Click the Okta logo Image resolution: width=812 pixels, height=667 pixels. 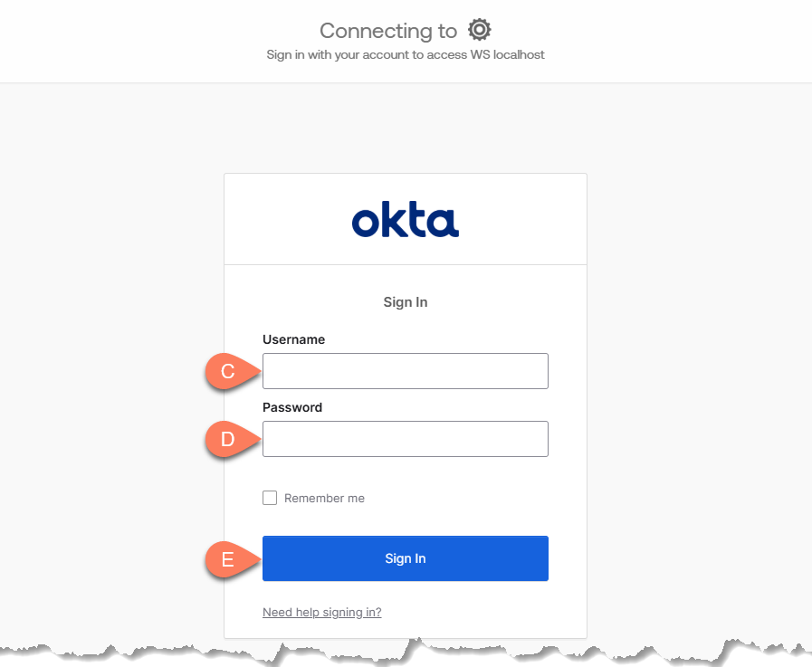coord(405,220)
